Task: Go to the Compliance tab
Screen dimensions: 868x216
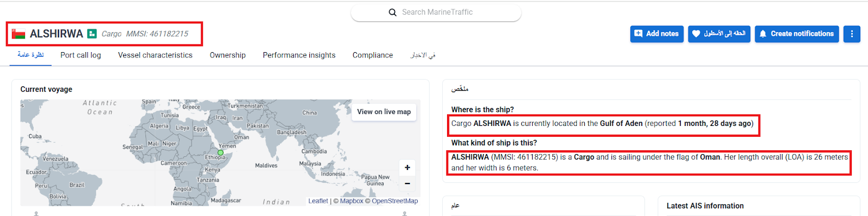Action: tap(373, 55)
